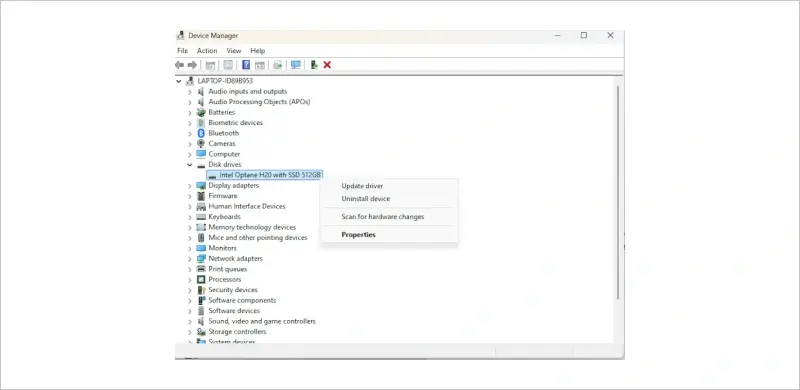Maximize the Device Manager window

point(584,36)
